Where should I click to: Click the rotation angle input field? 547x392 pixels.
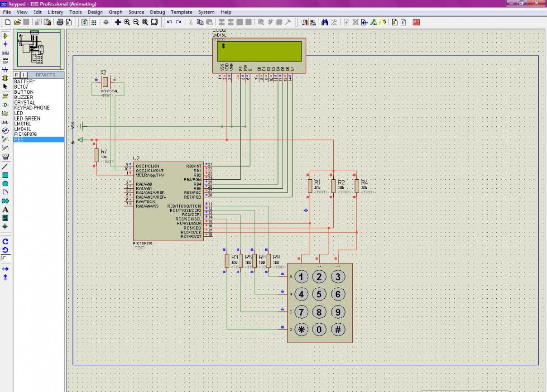(5, 258)
